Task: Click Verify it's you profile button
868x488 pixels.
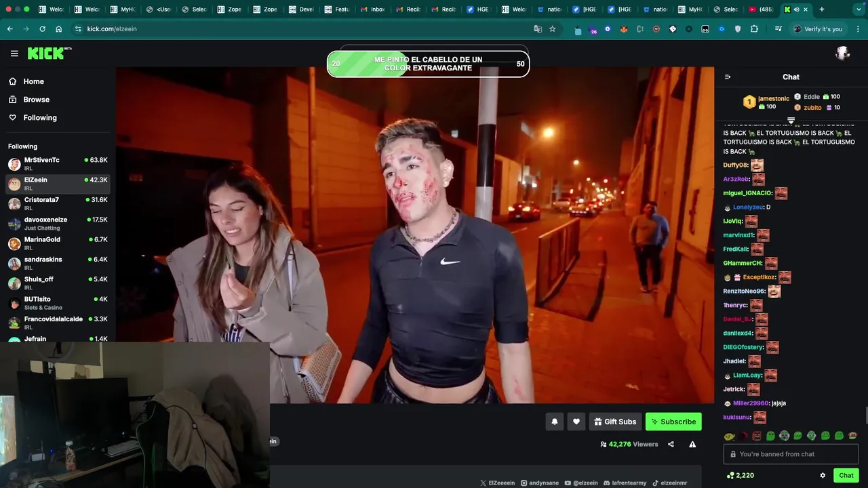Action: tap(818, 29)
